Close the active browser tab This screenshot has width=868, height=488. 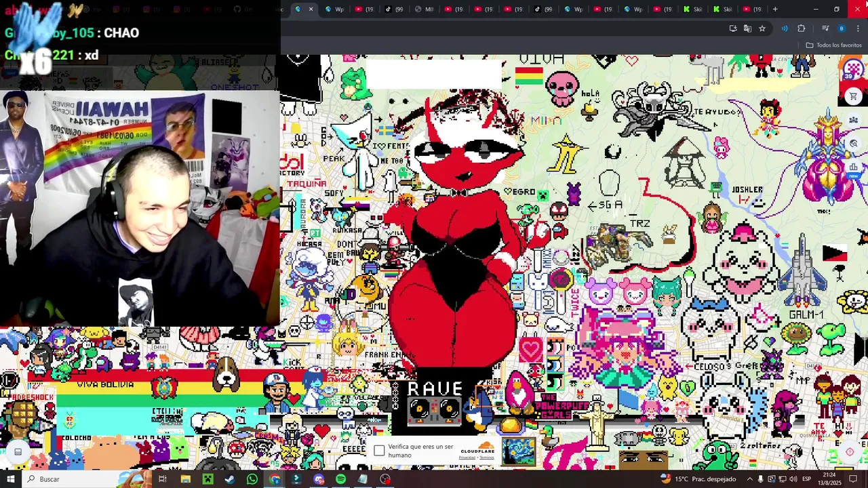[311, 9]
